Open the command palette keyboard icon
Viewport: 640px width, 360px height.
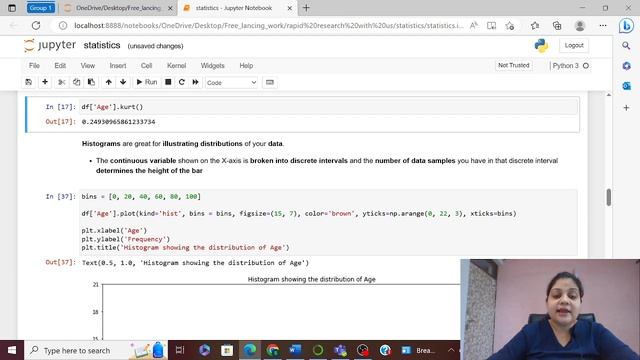point(270,82)
